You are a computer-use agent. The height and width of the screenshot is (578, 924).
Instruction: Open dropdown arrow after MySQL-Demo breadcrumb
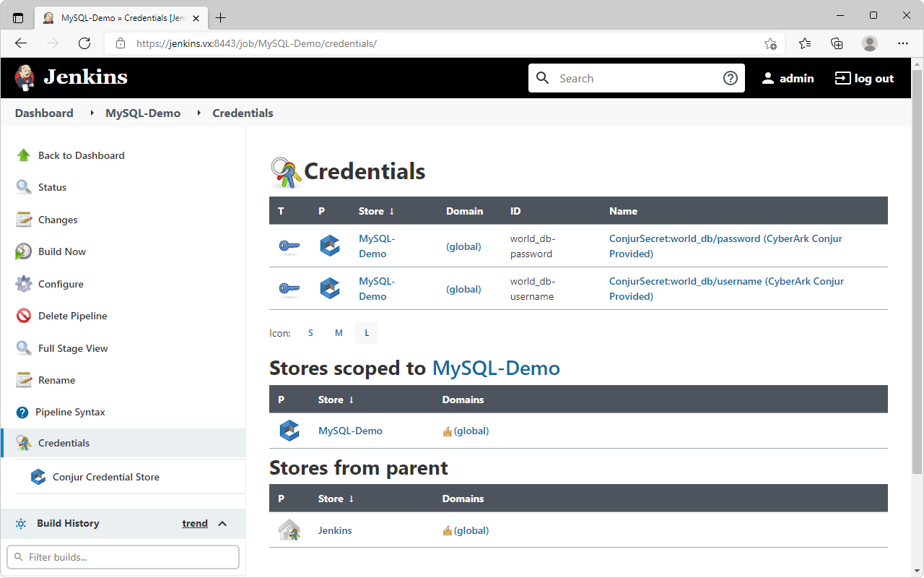(199, 113)
